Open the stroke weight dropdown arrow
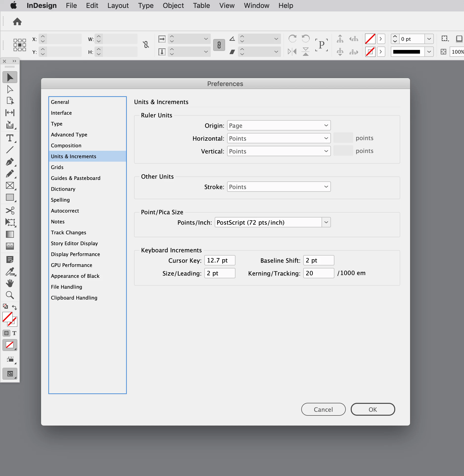Image resolution: width=464 pixels, height=476 pixels. 429,39
